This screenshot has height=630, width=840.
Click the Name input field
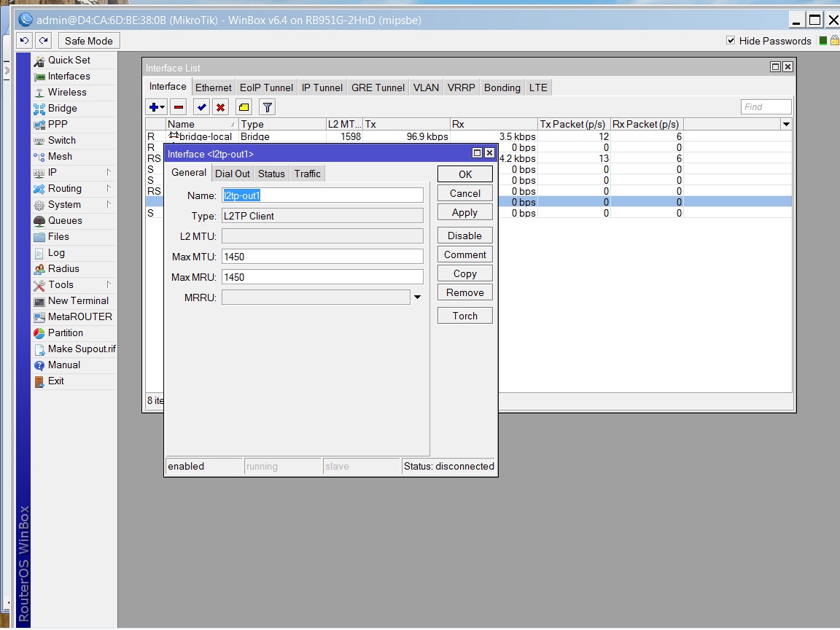(x=322, y=195)
